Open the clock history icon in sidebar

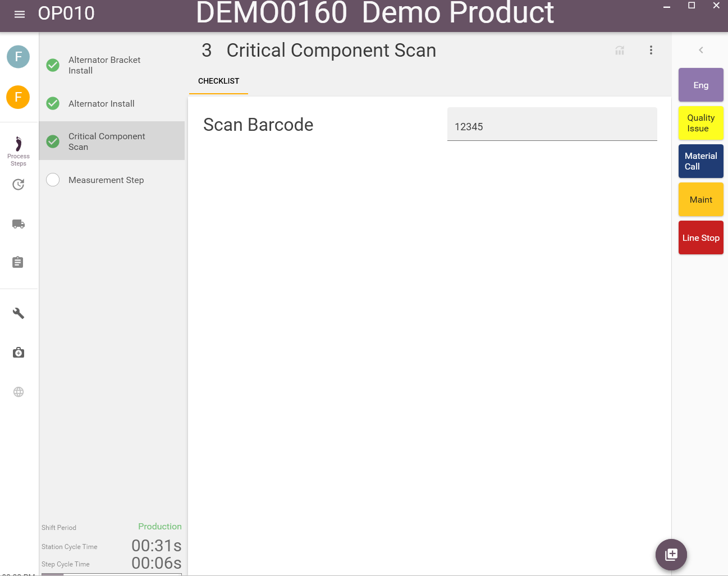pos(19,185)
